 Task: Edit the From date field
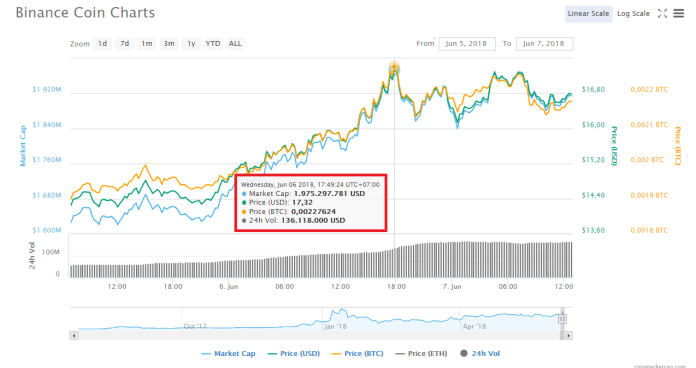(x=467, y=44)
